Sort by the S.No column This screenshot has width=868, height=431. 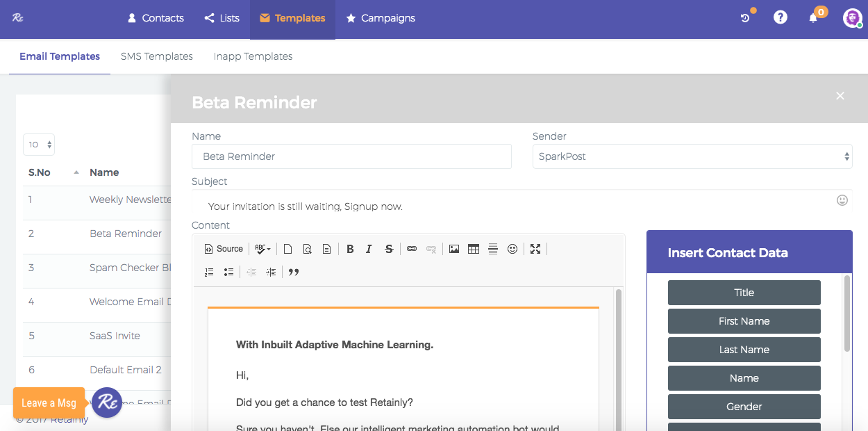click(53, 172)
